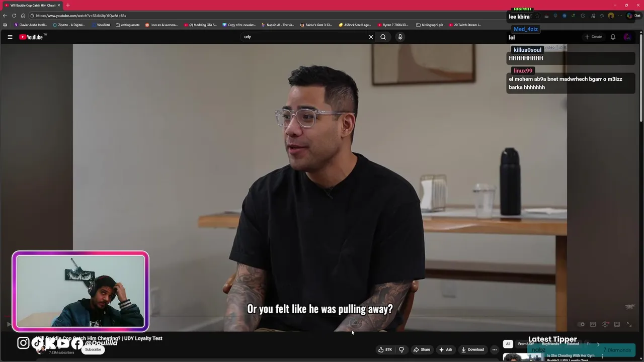The height and width of the screenshot is (362, 644).
Task: Select the All filter chip
Action: pos(508,344)
